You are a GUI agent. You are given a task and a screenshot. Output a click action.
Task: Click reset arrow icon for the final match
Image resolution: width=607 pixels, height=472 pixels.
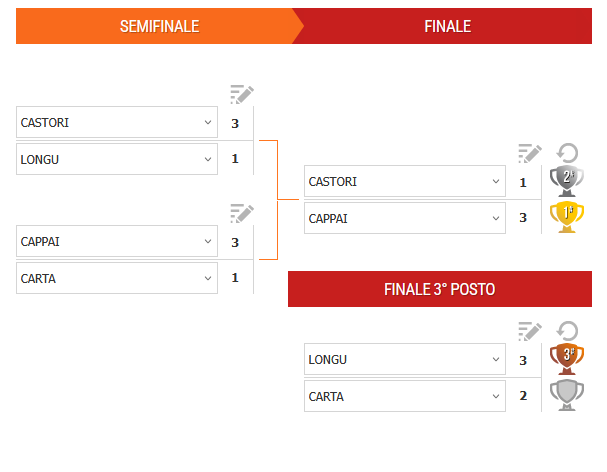point(567,153)
